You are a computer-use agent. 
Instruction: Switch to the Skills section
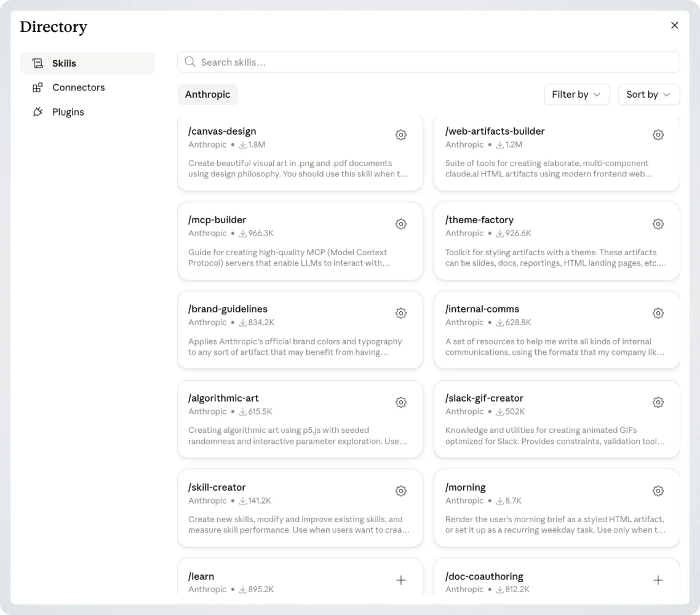(x=87, y=63)
